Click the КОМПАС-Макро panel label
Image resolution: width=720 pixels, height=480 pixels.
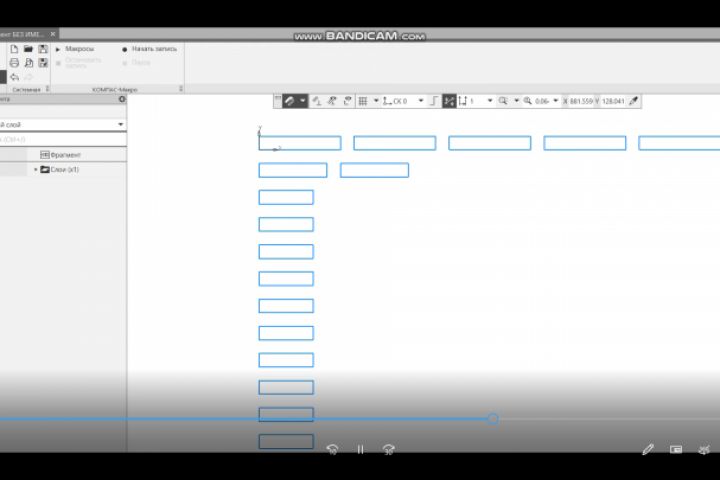point(115,89)
